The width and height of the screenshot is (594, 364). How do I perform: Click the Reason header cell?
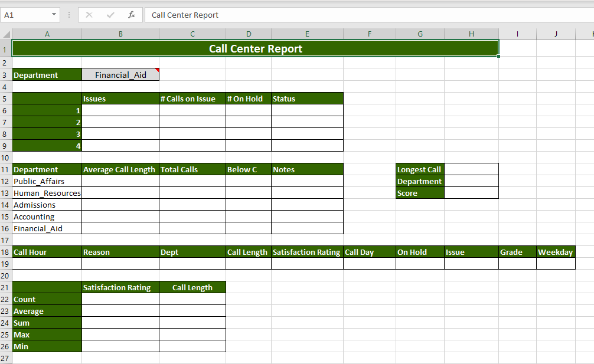[120, 252]
